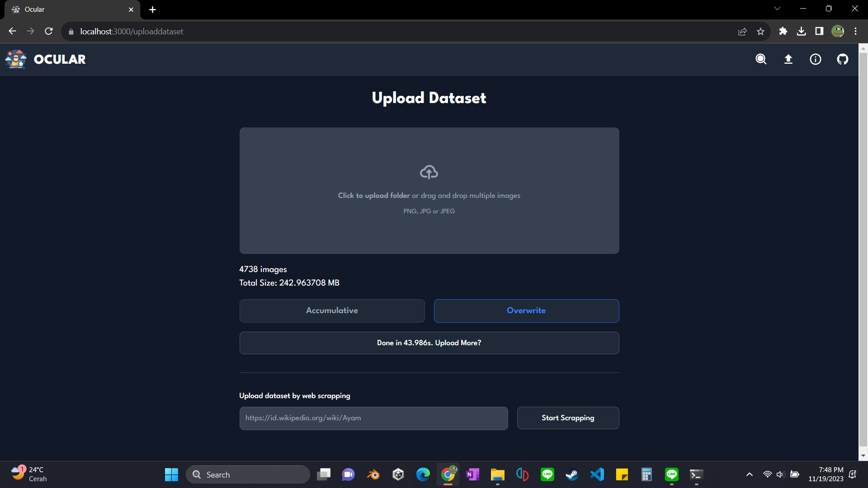Viewport: 868px width, 488px height.
Task: Click the Ocular upload/export icon in navbar
Action: 788,59
